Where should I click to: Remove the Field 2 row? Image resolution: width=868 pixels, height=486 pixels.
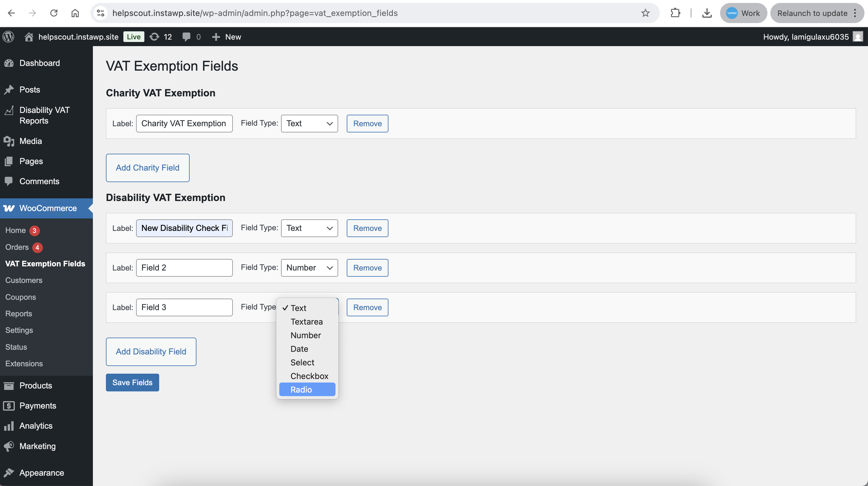click(367, 268)
